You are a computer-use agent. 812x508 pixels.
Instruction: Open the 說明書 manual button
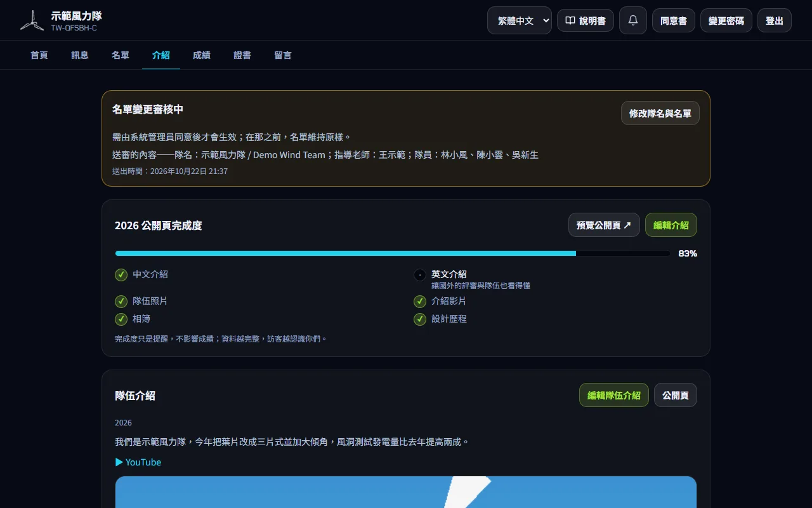[x=586, y=20]
